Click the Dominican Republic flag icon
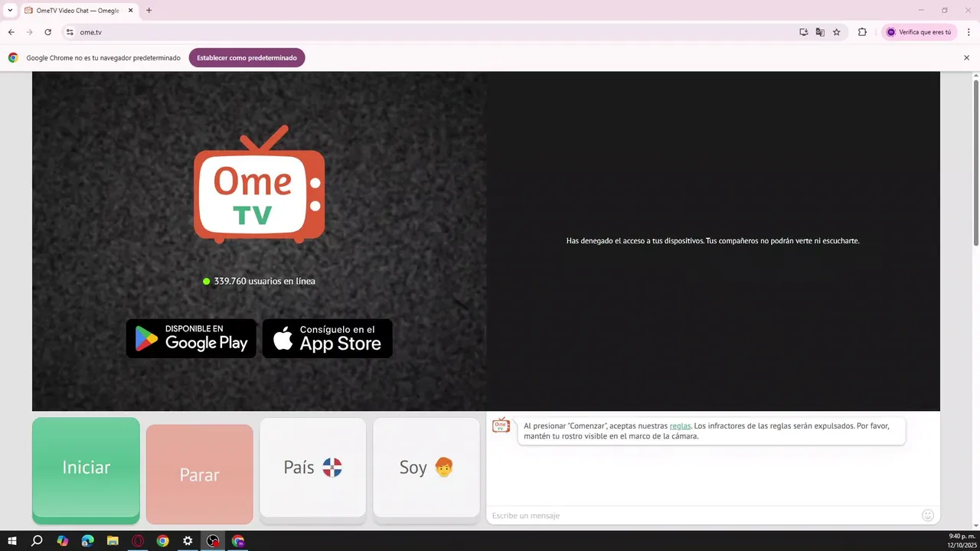The height and width of the screenshot is (551, 980). [332, 468]
